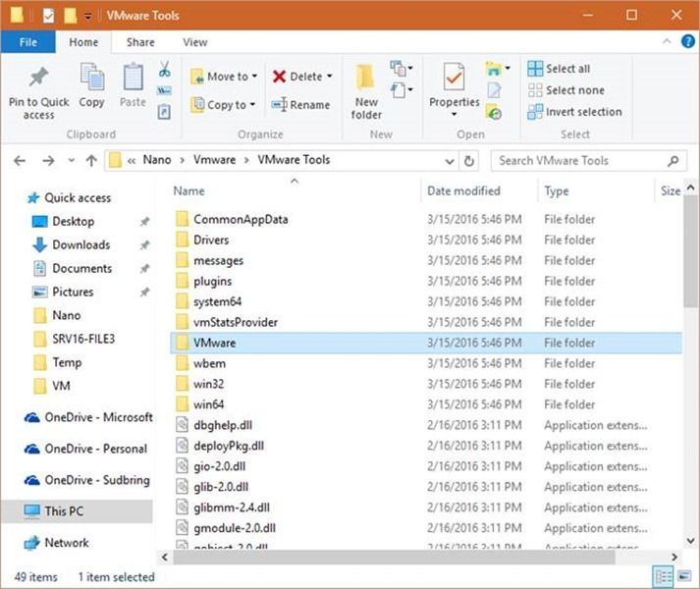Go forward with the right arrow
Image resolution: width=700 pixels, height=589 pixels.
point(48,160)
